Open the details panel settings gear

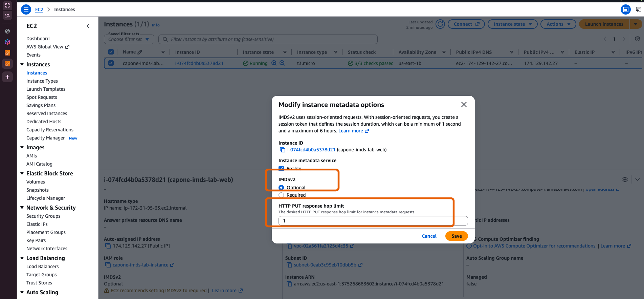pyautogui.click(x=625, y=179)
